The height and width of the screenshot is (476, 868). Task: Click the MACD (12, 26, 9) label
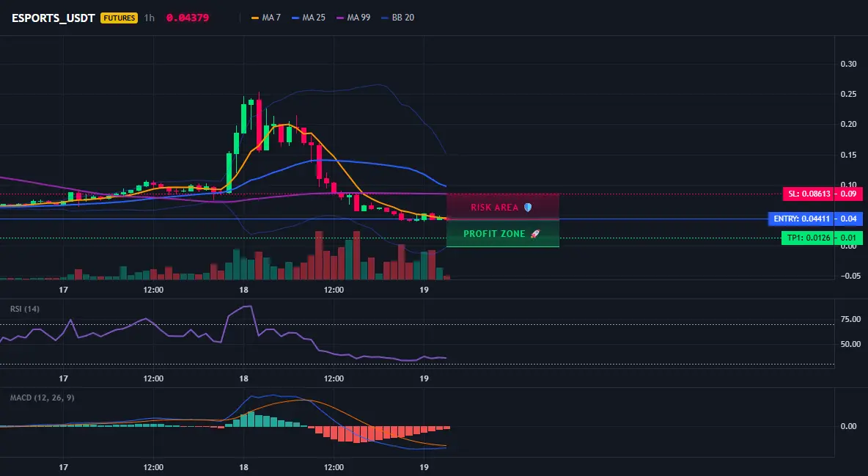[x=42, y=398]
